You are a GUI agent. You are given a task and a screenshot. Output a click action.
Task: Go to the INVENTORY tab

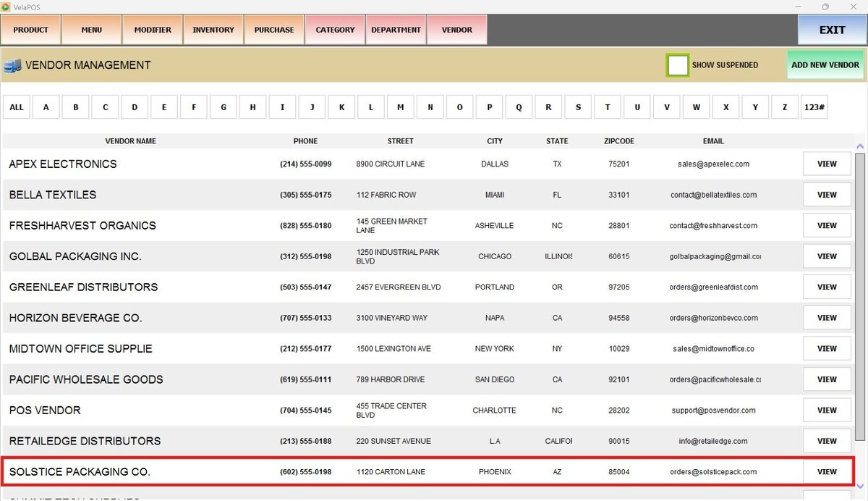tap(213, 30)
